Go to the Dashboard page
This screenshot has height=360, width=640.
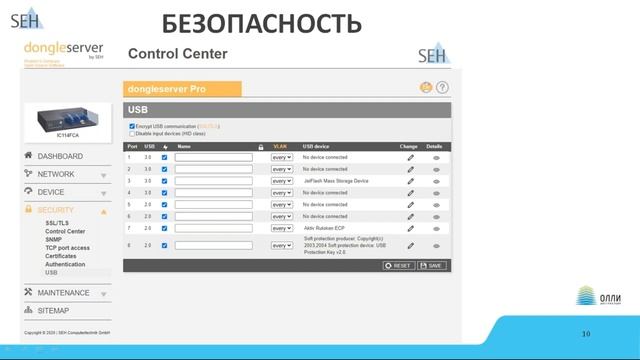click(x=60, y=156)
